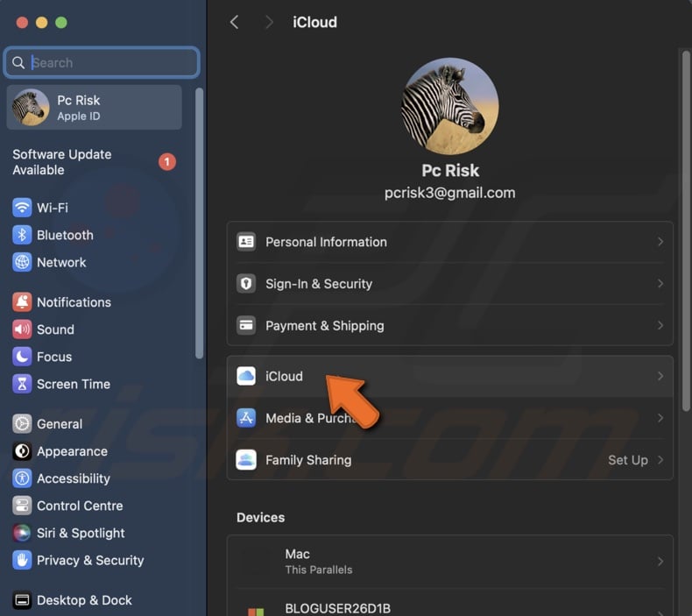
Task: Open Privacy & Security hand icon
Action: pyautogui.click(x=22, y=561)
